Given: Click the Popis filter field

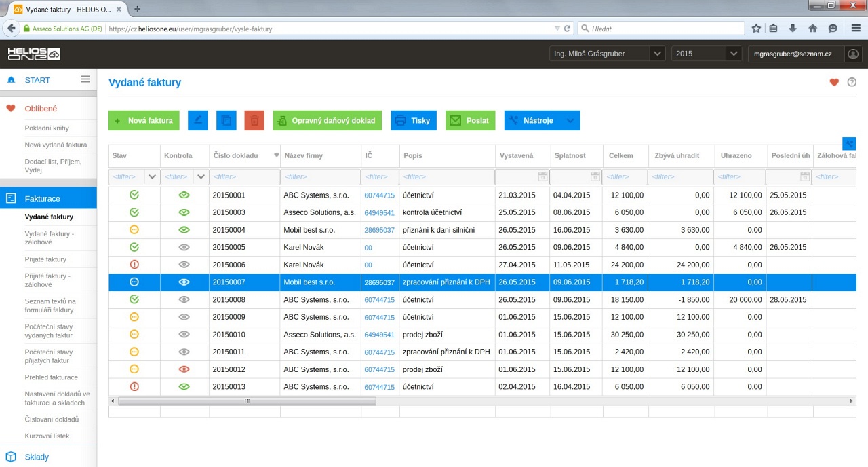Looking at the screenshot, I should [447, 176].
